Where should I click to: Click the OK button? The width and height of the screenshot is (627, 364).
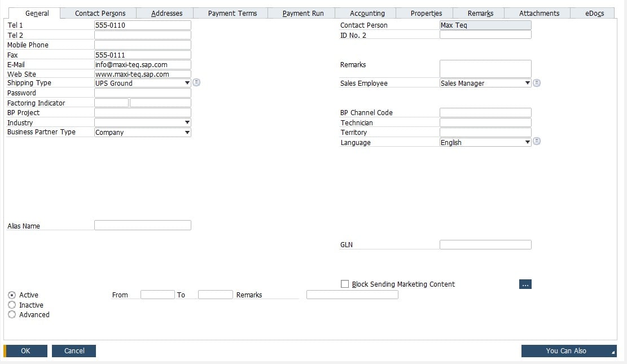click(26, 350)
